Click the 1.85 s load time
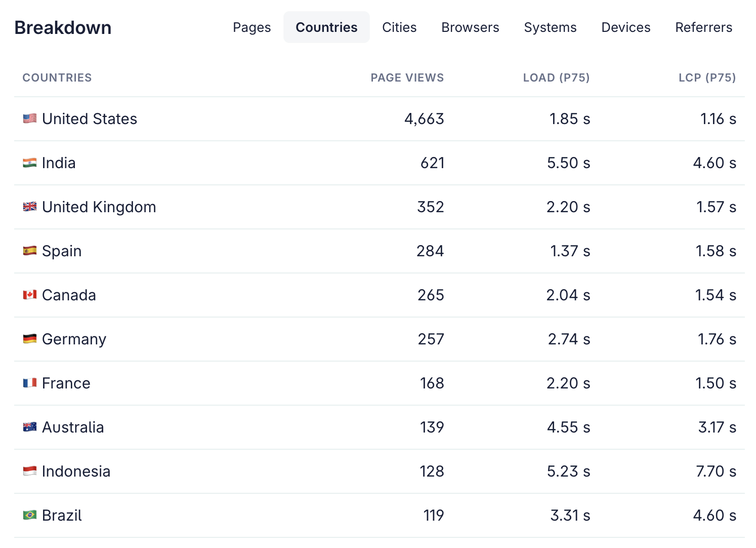Image resolution: width=756 pixels, height=548 pixels. point(570,119)
